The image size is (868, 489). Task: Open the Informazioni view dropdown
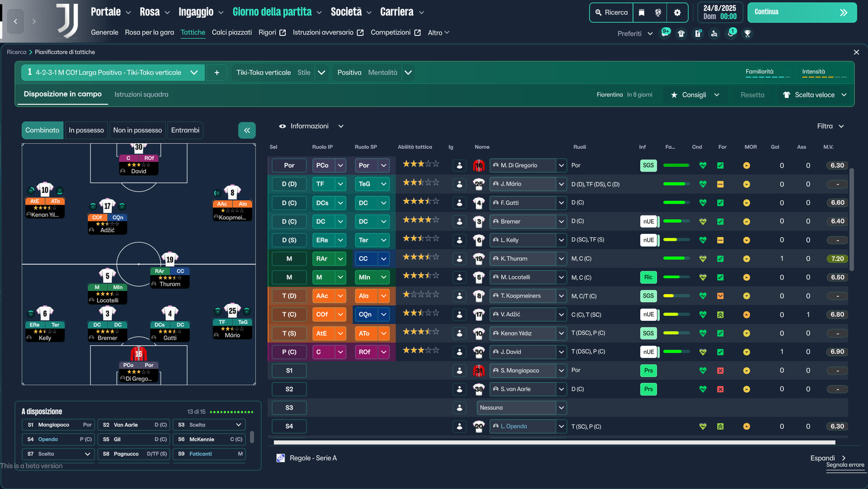coord(311,126)
